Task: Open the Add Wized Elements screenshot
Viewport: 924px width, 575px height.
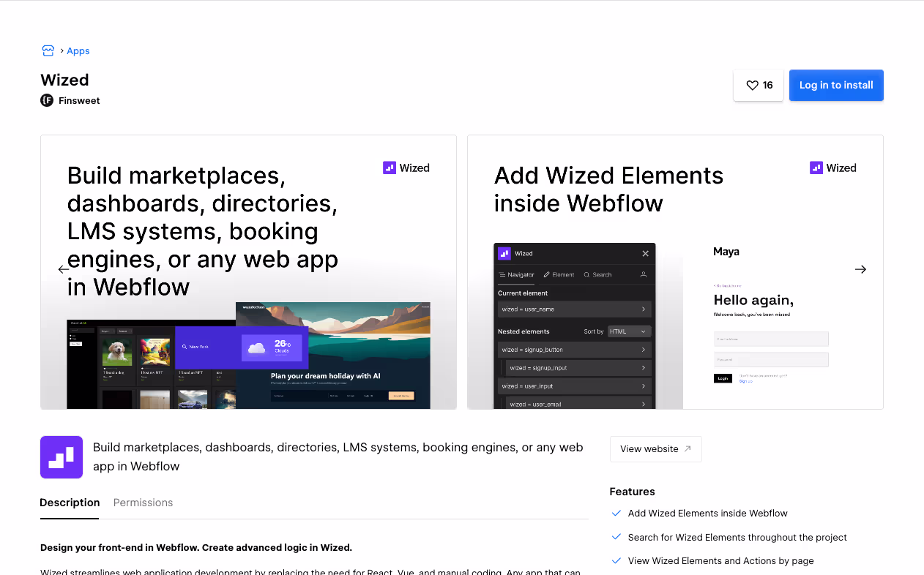Action: pos(675,272)
